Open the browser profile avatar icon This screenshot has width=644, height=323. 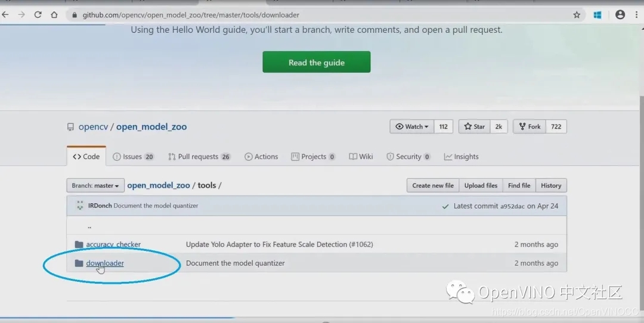pos(620,15)
